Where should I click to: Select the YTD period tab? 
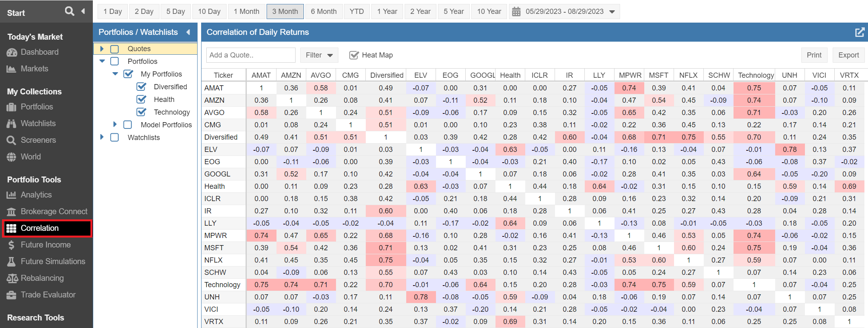357,12
